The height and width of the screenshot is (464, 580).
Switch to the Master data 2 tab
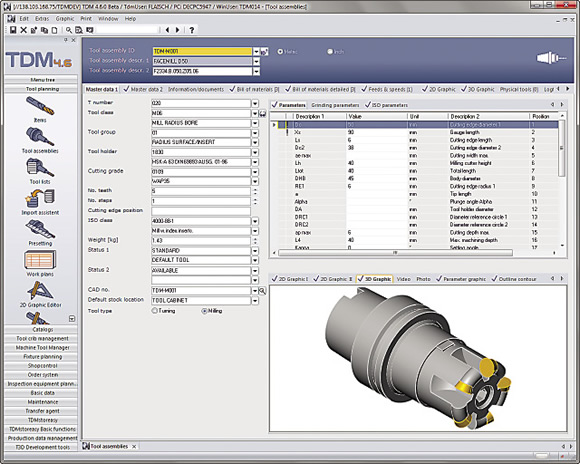coord(143,89)
